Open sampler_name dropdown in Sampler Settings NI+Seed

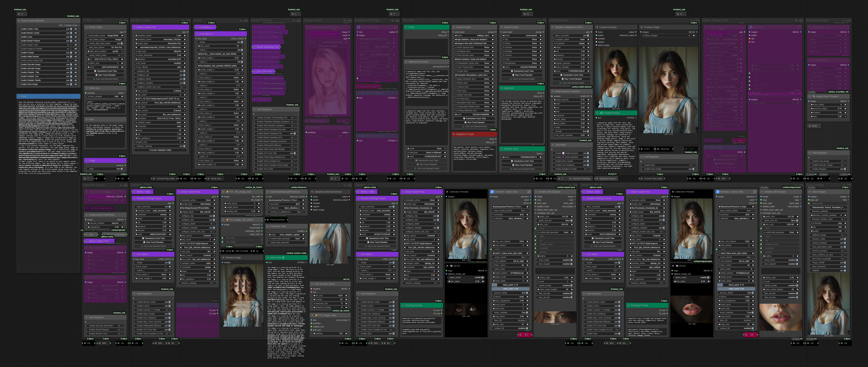tap(572, 39)
